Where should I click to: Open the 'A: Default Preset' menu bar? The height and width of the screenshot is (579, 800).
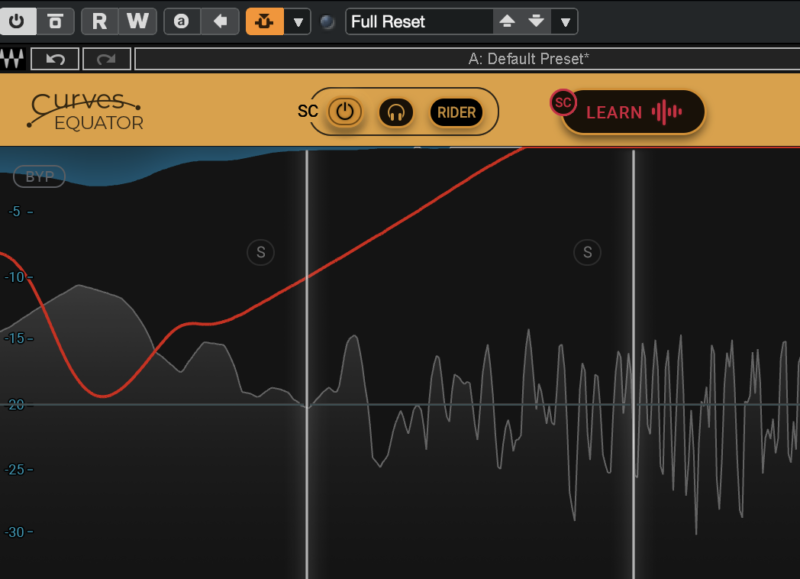[x=528, y=59]
